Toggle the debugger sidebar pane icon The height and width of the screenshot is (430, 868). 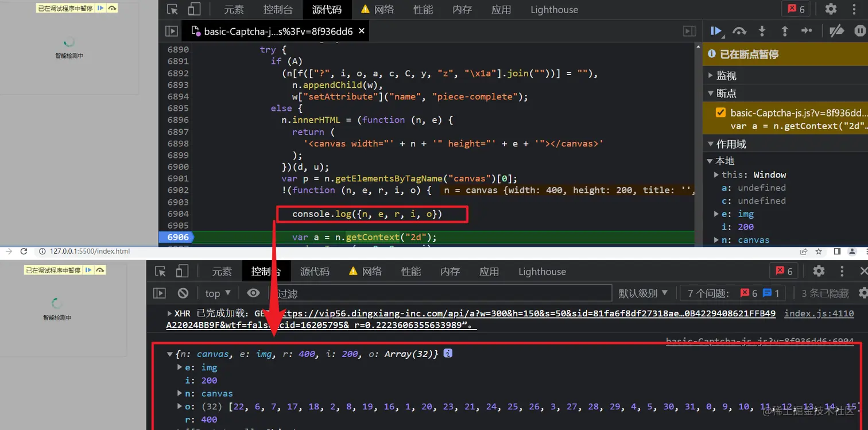pos(689,32)
